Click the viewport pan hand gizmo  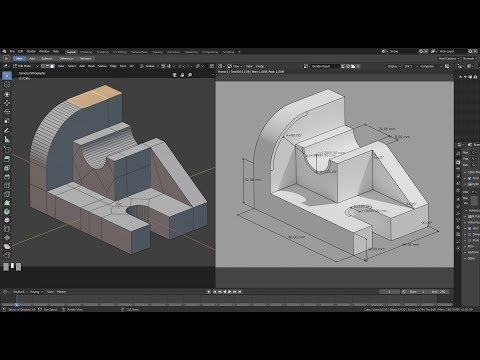(x=182, y=75)
